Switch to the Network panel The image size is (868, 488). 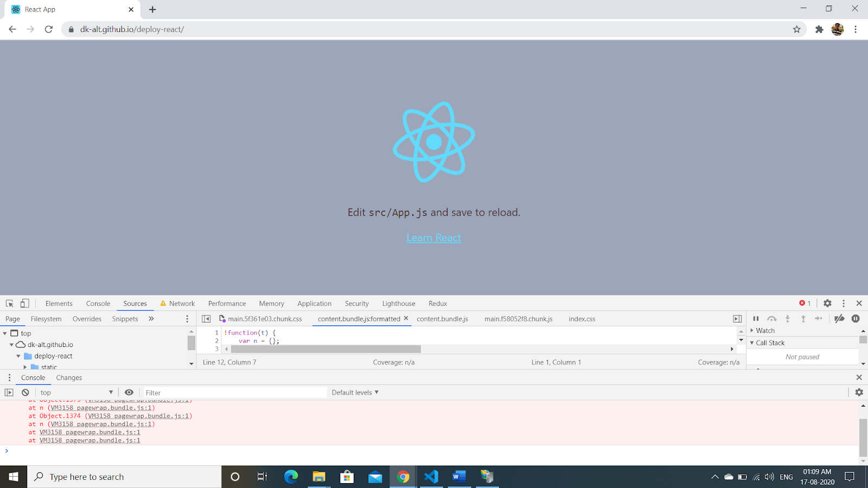tap(182, 303)
